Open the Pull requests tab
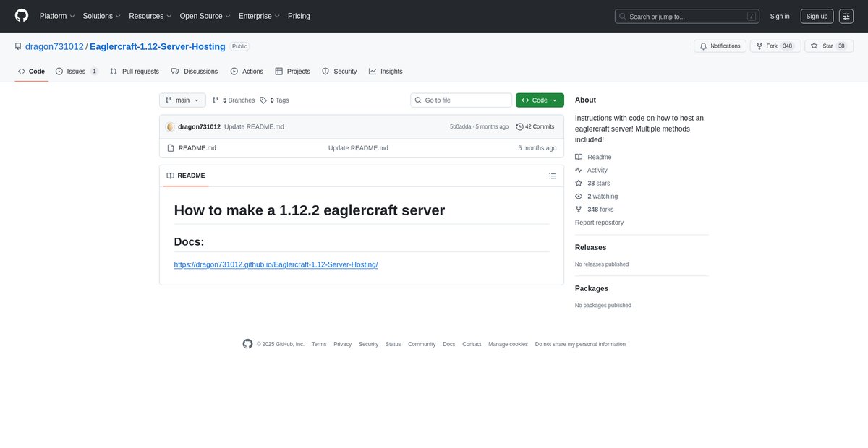Viewport: 868px width, 448px height. click(135, 72)
